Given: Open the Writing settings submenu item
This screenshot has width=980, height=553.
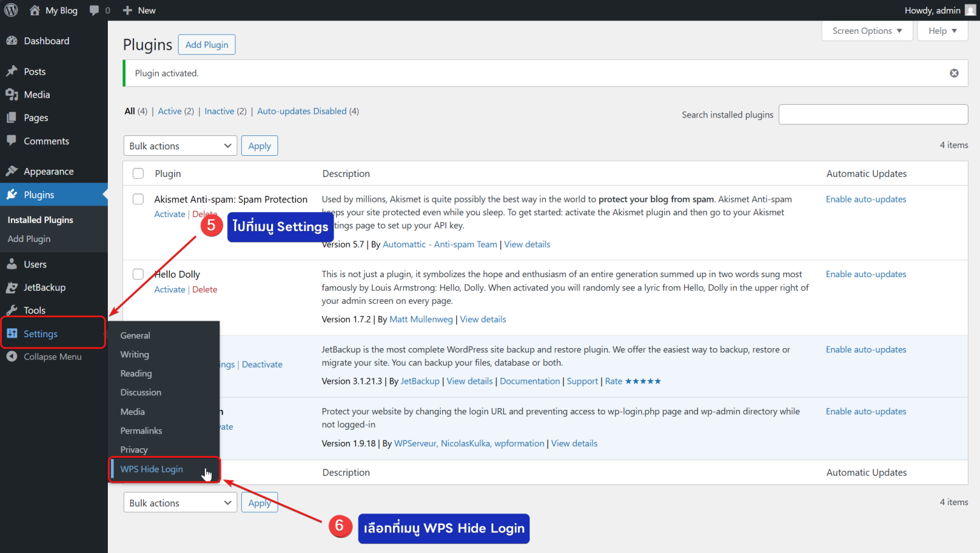Looking at the screenshot, I should [x=135, y=354].
